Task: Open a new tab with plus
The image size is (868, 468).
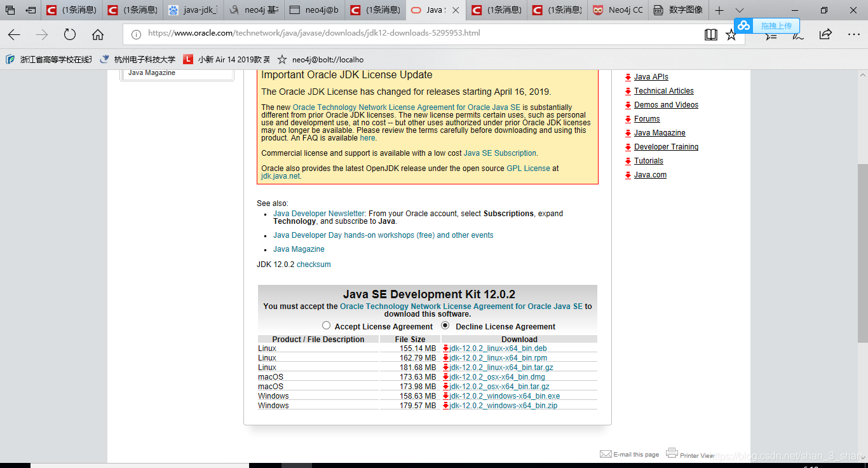Action: coord(719,10)
